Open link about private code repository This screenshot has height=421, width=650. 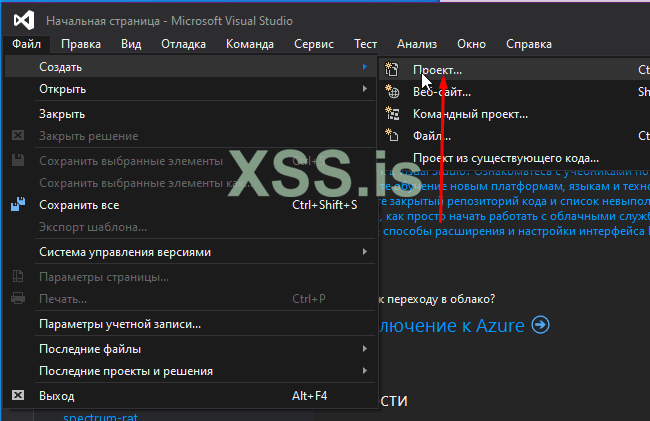pyautogui.click(x=514, y=201)
